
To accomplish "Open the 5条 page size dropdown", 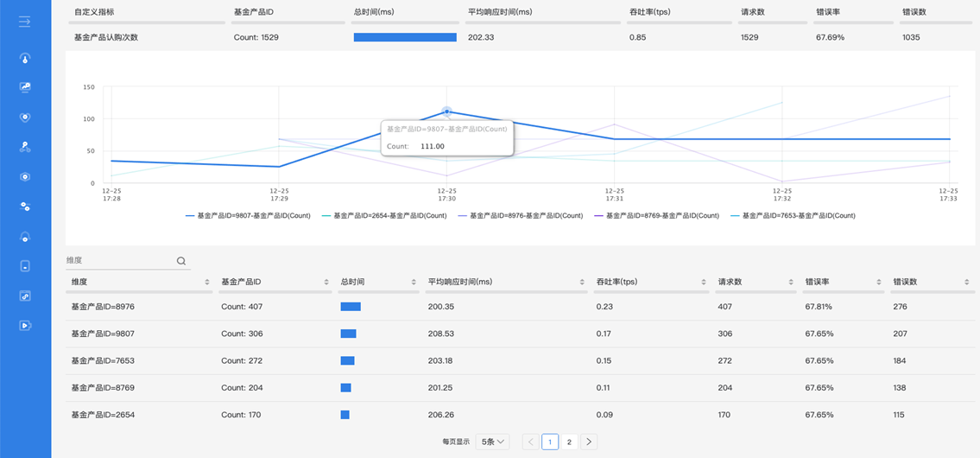I will click(492, 442).
